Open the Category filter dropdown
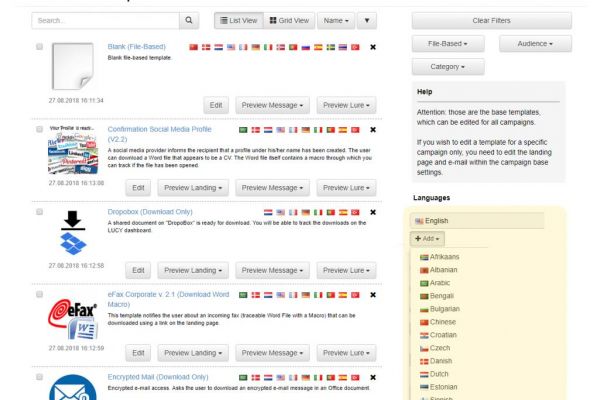 click(x=448, y=67)
